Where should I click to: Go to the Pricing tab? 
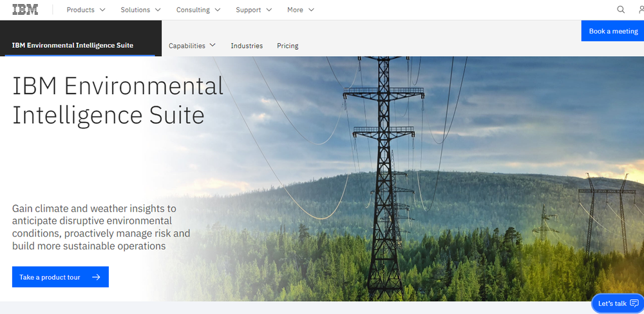click(x=287, y=46)
